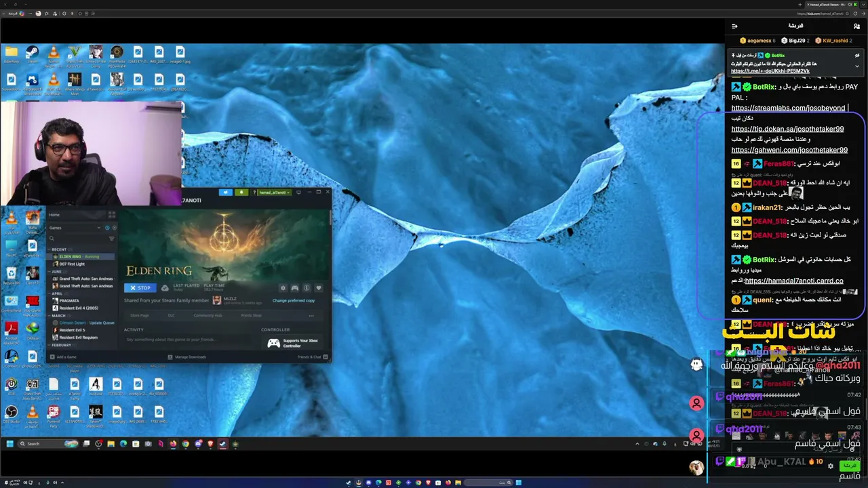Screen dimensions: 868x488
Task: Open the DLC tab for Elden Ring
Action: click(172, 315)
